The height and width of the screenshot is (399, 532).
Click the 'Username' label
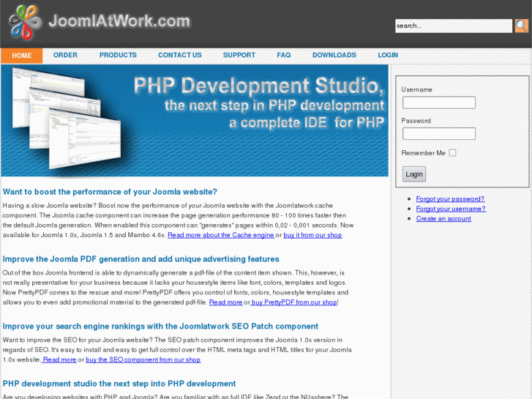click(x=416, y=89)
